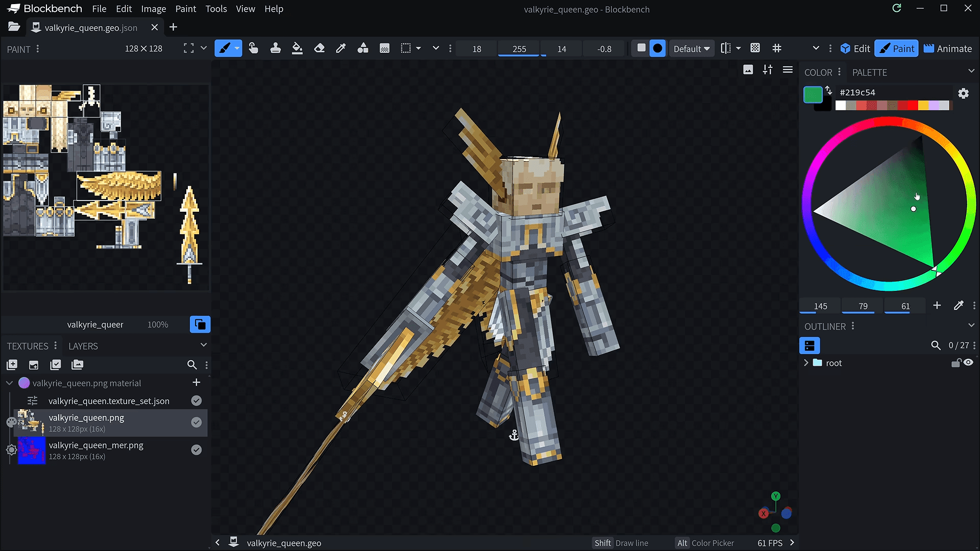Close the valkyrie_queen.geo.json tab
The image size is (980, 551).
point(155,27)
